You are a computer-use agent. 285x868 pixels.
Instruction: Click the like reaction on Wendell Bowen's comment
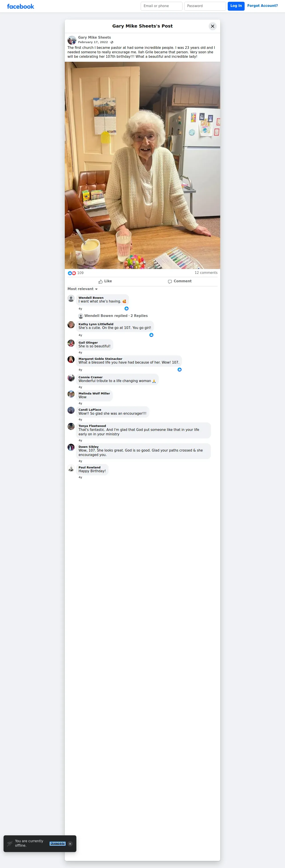pyautogui.click(x=127, y=309)
